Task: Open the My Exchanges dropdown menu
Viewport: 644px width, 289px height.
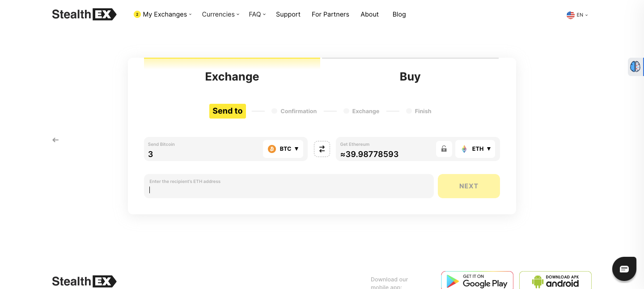Action: click(x=167, y=14)
